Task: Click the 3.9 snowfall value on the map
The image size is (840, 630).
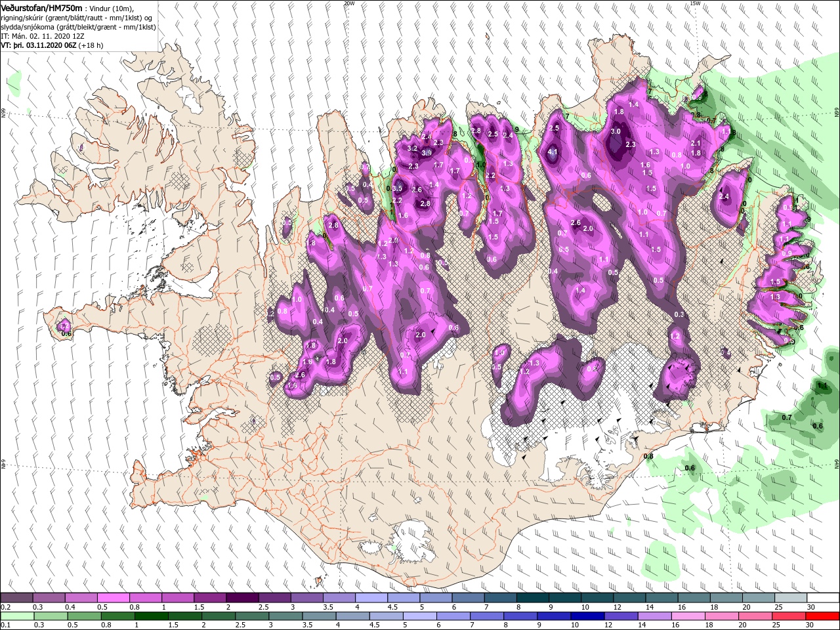Action: click(426, 153)
